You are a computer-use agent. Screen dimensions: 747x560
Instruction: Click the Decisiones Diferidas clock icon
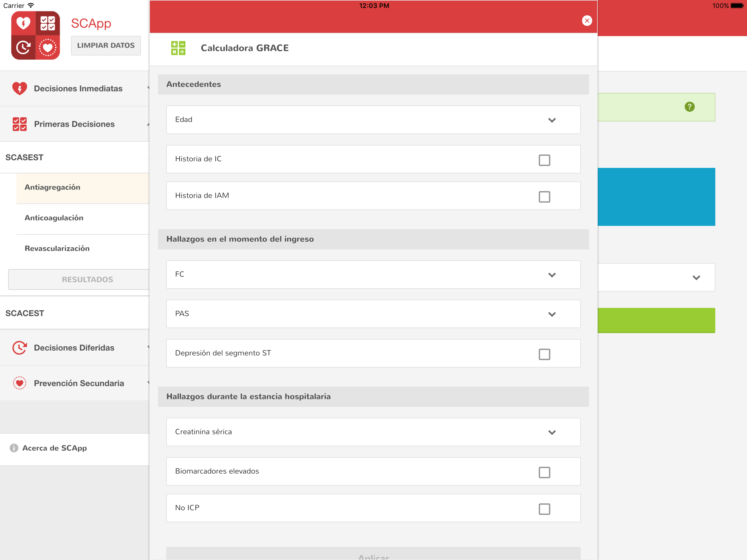click(20, 348)
